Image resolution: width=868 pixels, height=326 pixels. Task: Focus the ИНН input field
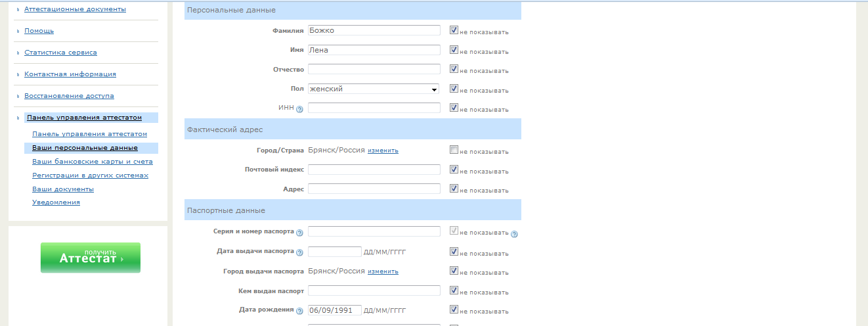374,108
